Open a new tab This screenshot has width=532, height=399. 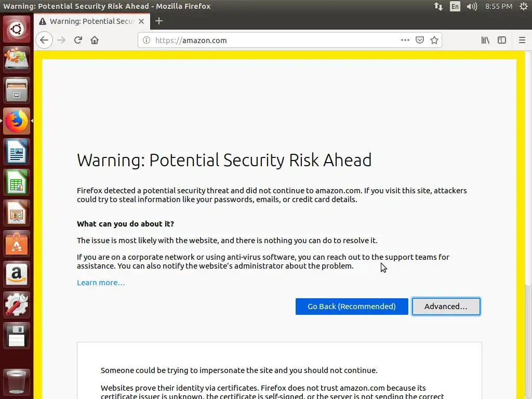click(x=159, y=21)
